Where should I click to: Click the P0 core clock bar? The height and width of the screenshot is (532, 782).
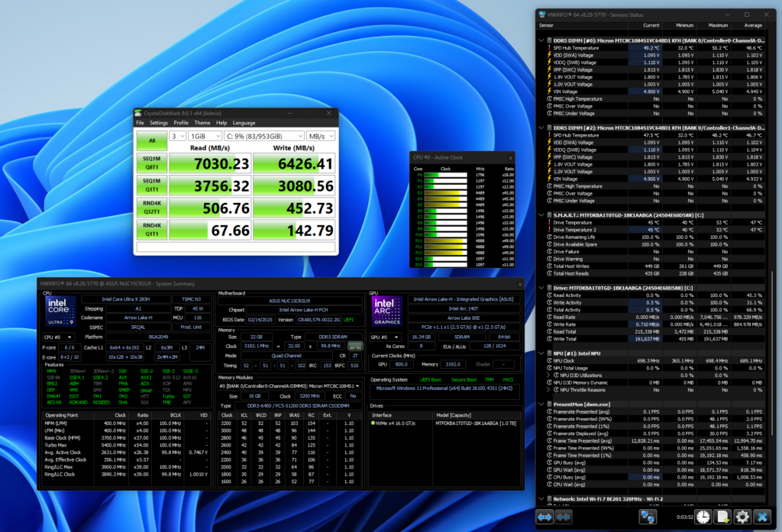[x=445, y=175]
